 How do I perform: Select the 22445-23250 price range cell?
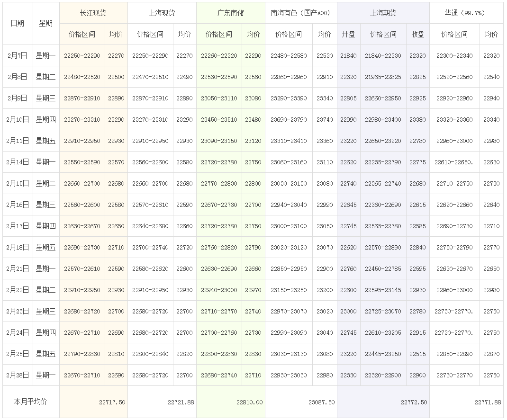point(383,354)
